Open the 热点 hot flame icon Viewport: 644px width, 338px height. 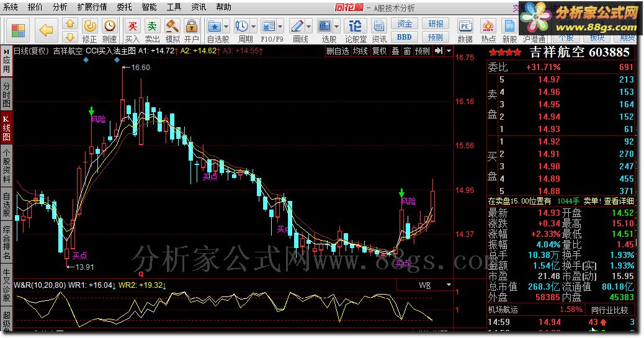[x=488, y=26]
